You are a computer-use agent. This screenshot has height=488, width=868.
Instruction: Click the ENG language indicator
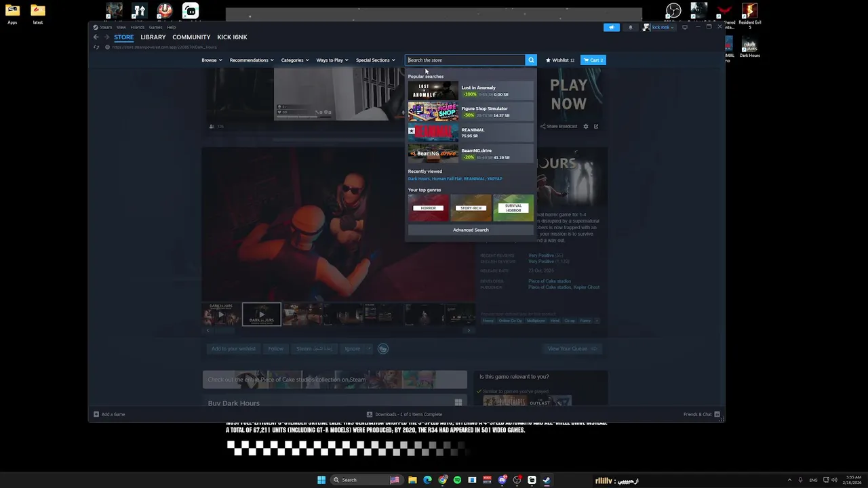click(x=813, y=480)
